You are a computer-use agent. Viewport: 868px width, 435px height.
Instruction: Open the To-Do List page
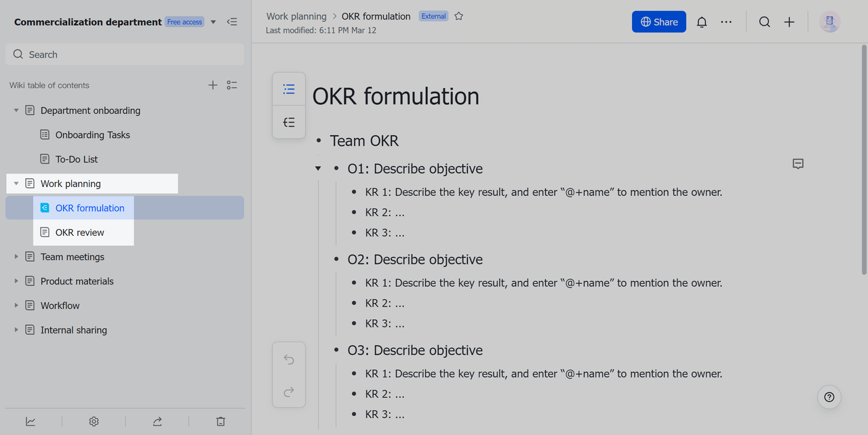(77, 159)
